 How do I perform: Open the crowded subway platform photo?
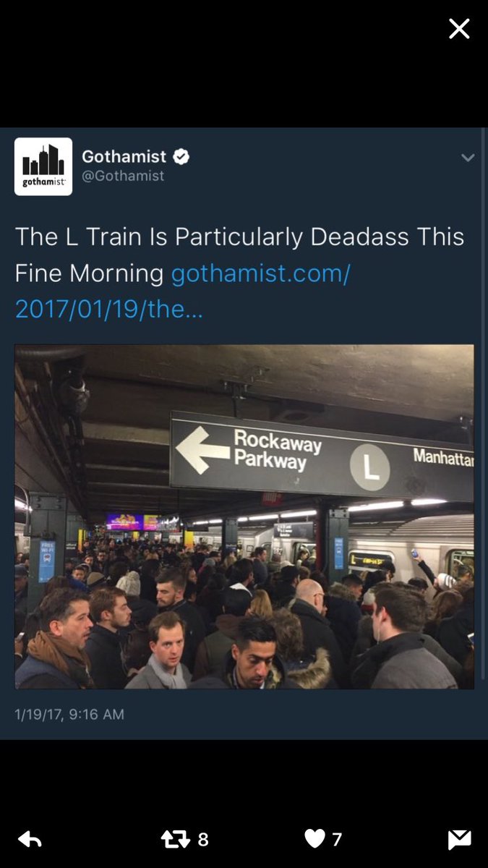tap(244, 516)
